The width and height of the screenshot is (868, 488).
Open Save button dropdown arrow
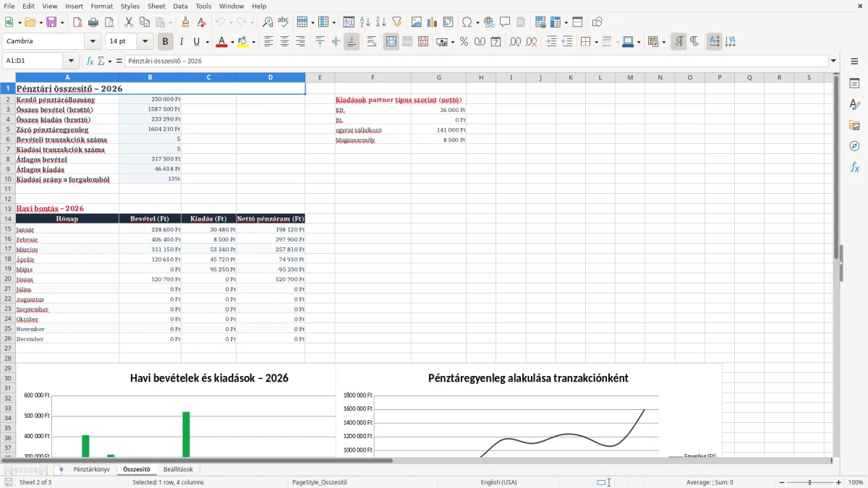coord(61,22)
